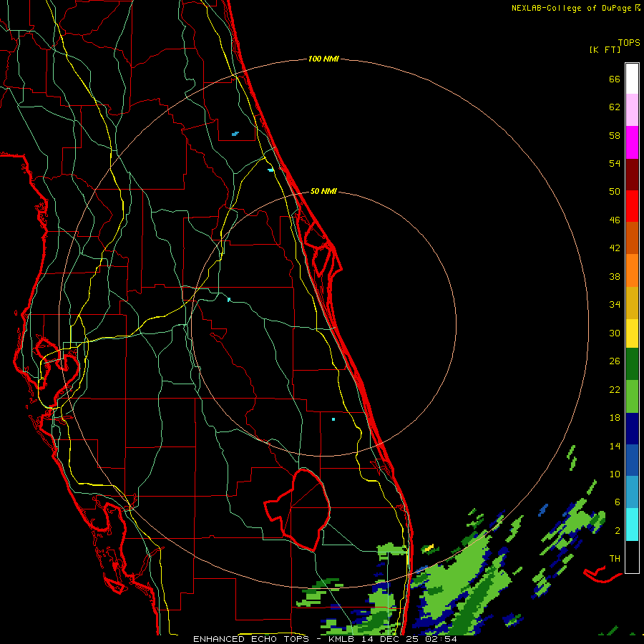Image resolution: width=644 pixels, height=644 pixels.
Task: Click the legend value 50
Action: pos(615,192)
